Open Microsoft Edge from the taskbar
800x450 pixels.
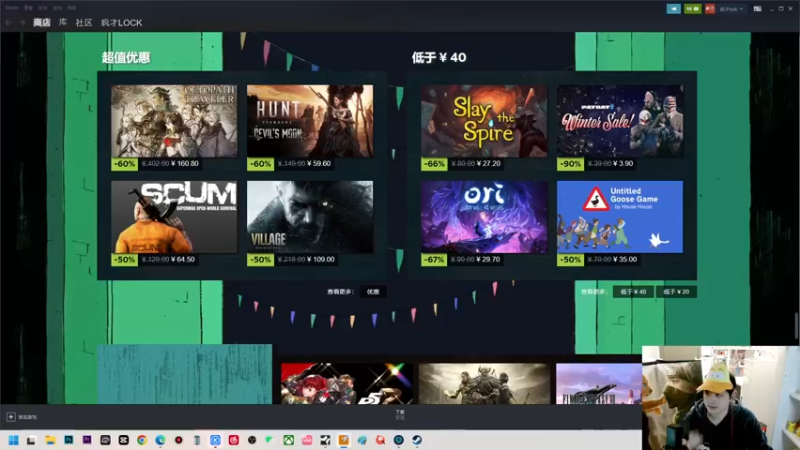(160, 440)
